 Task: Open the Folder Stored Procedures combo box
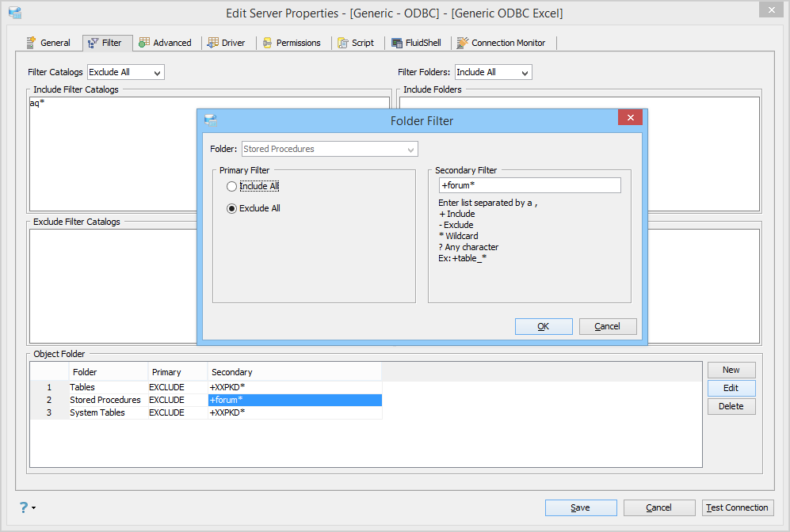(x=330, y=149)
